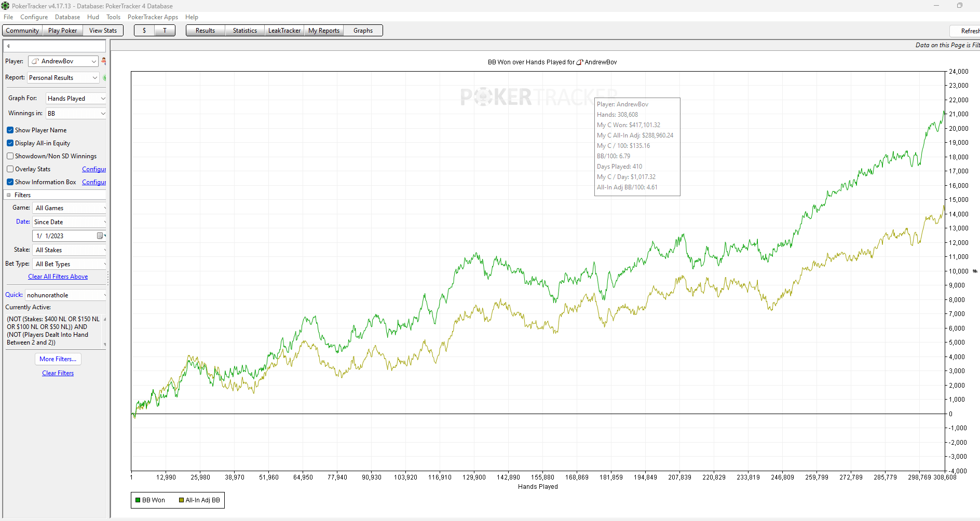Click the More Filters button
This screenshot has width=980, height=521.
(x=58, y=359)
